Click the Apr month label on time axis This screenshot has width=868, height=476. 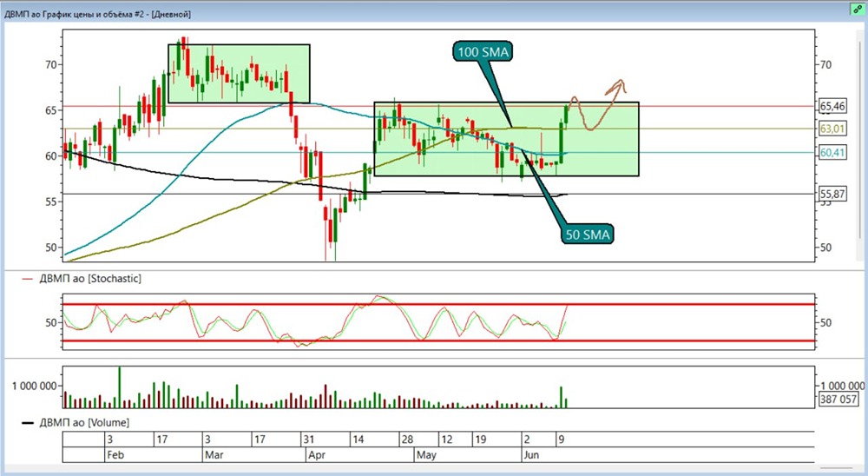316,455
